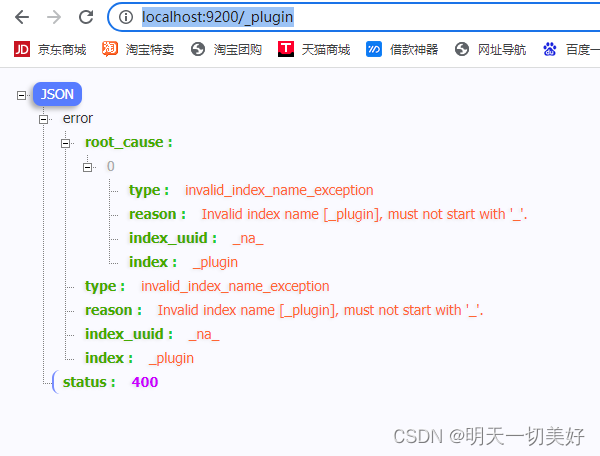
Task: Collapse the JSON root node
Action: [x=21, y=95]
